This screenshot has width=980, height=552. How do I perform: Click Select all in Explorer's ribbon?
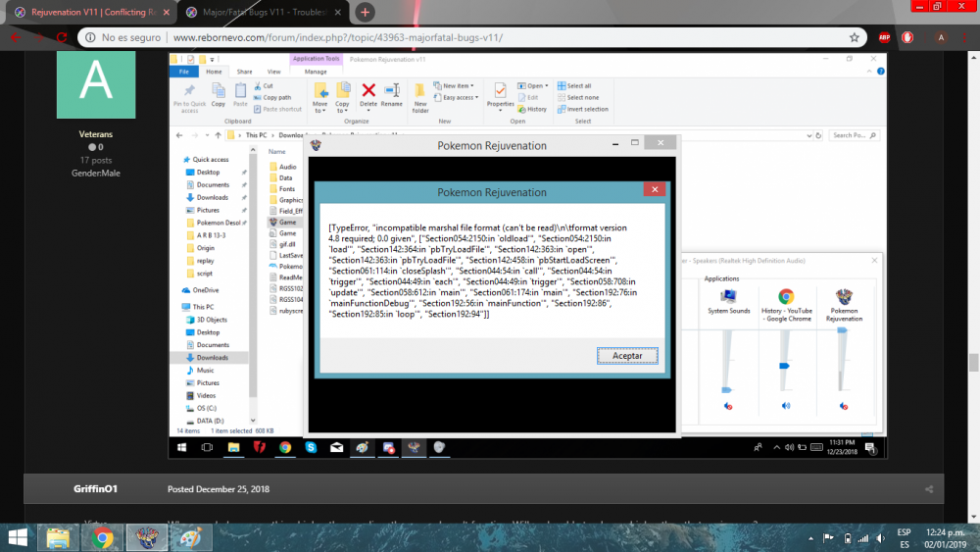(x=573, y=85)
